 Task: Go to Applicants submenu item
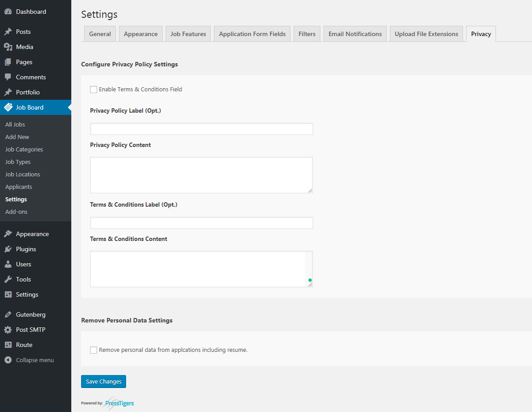tap(19, 187)
